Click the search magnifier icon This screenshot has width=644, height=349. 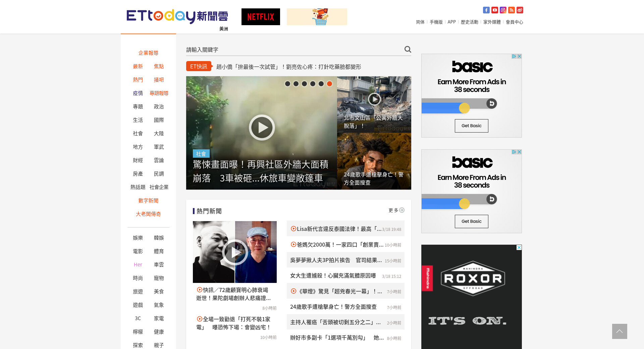(408, 49)
